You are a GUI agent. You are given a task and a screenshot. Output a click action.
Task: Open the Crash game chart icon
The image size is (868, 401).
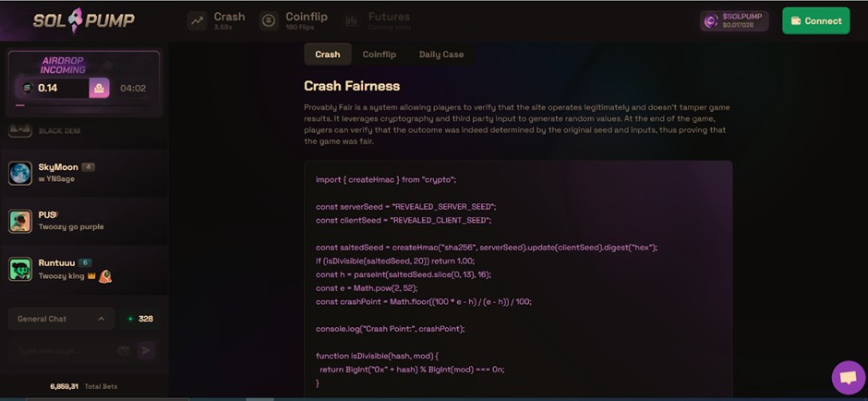pos(198,21)
